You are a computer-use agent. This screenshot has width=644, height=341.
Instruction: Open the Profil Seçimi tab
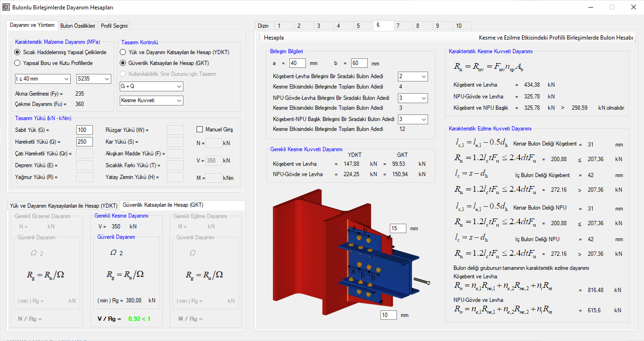click(114, 26)
